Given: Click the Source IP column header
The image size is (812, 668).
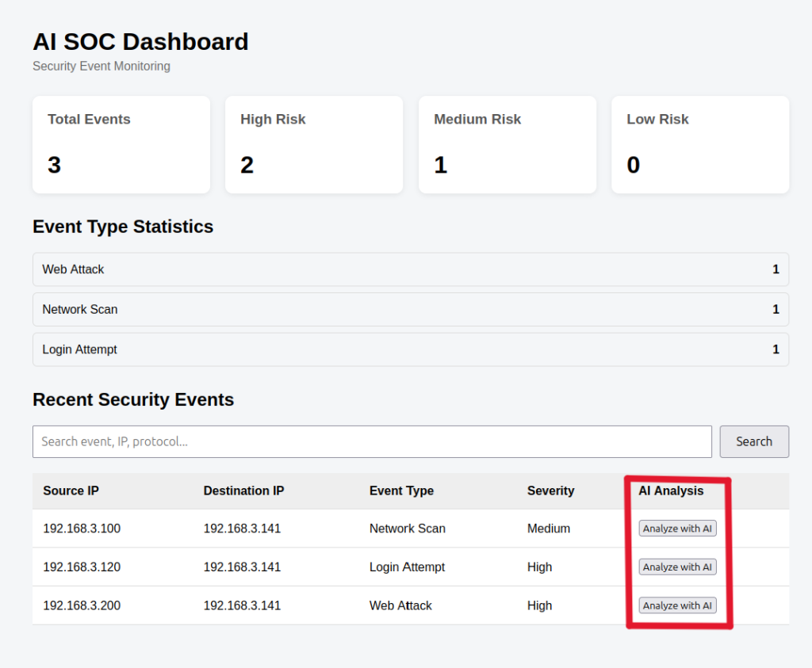Looking at the screenshot, I should tap(71, 491).
